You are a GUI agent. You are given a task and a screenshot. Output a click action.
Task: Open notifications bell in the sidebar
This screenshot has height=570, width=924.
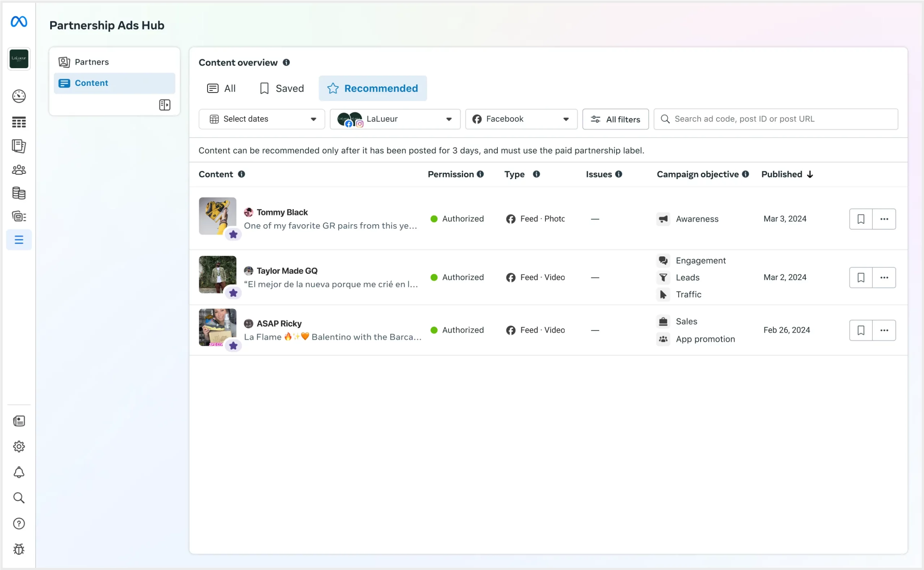[19, 472]
